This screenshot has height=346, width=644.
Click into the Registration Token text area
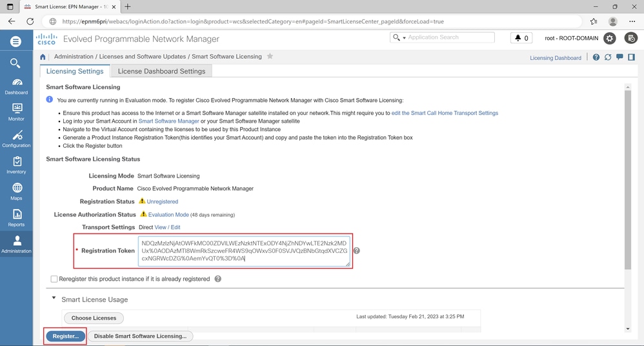pyautogui.click(x=244, y=251)
